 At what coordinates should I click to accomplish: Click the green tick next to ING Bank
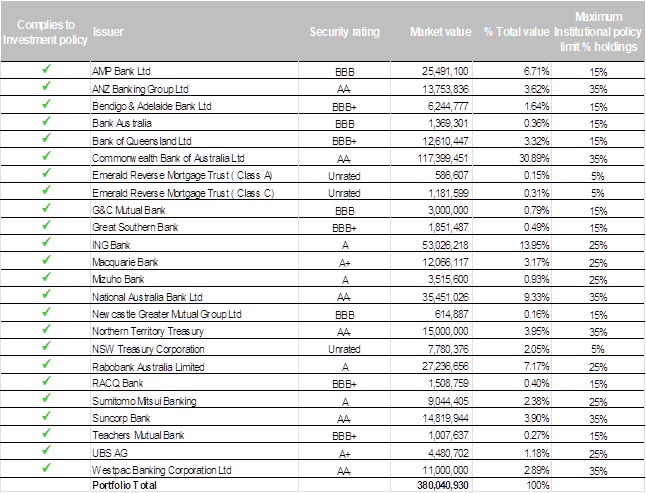46,242
